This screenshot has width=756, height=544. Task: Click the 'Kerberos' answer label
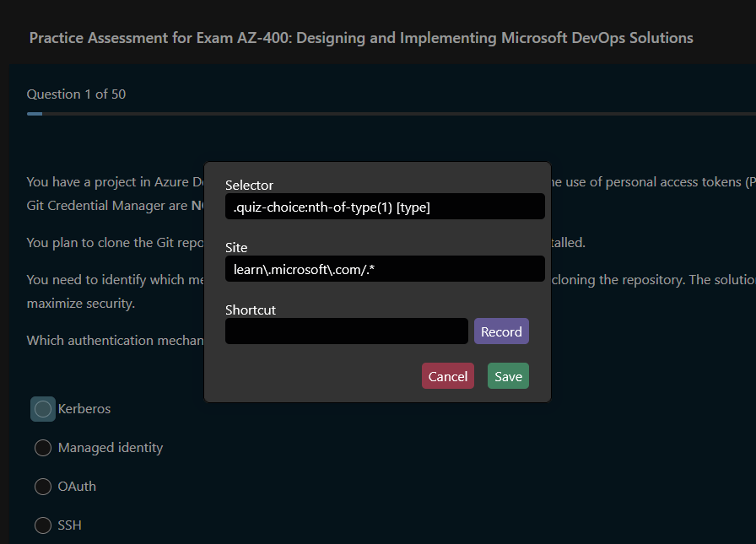click(x=84, y=409)
